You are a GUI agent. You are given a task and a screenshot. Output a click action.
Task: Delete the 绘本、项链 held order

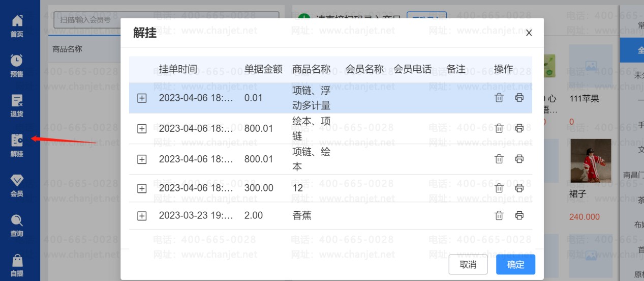(499, 128)
